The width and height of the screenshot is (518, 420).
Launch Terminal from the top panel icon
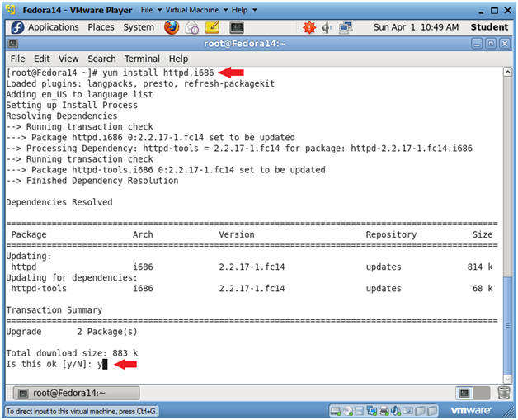(237, 28)
